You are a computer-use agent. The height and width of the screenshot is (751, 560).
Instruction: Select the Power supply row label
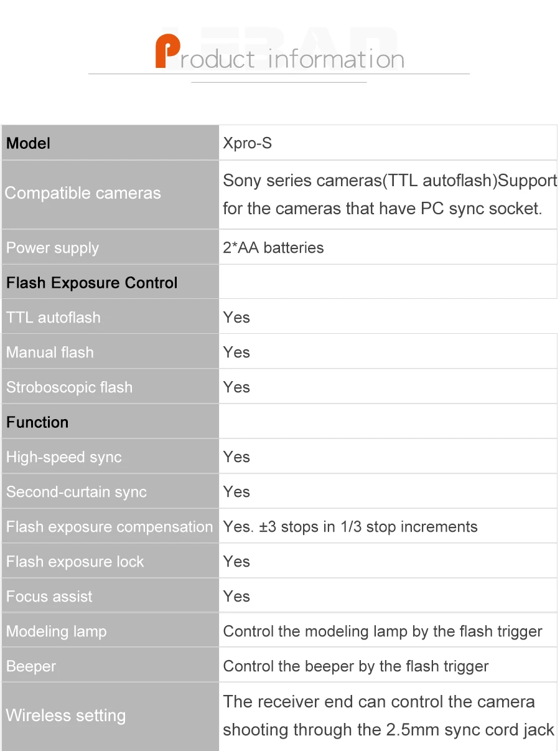pos(52,248)
